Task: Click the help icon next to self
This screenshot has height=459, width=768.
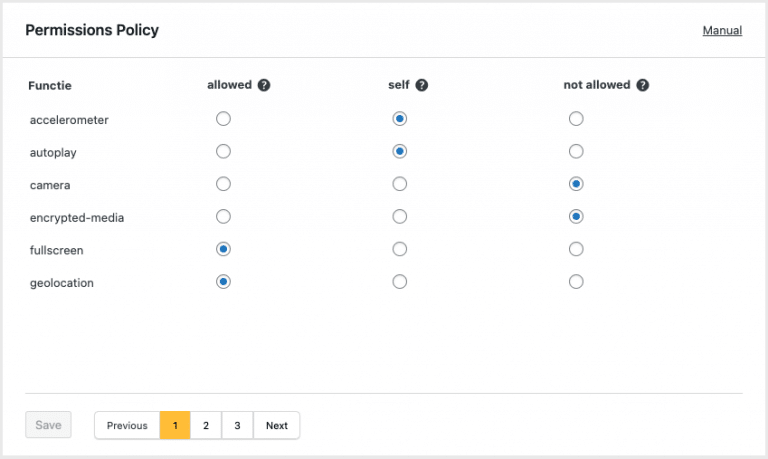Action: click(422, 85)
